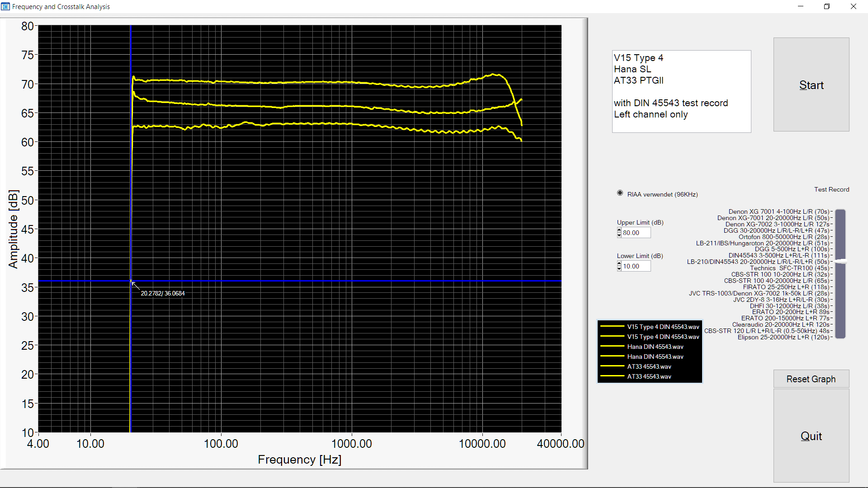Click the first V15 Type 4 legend line

click(x=612, y=326)
